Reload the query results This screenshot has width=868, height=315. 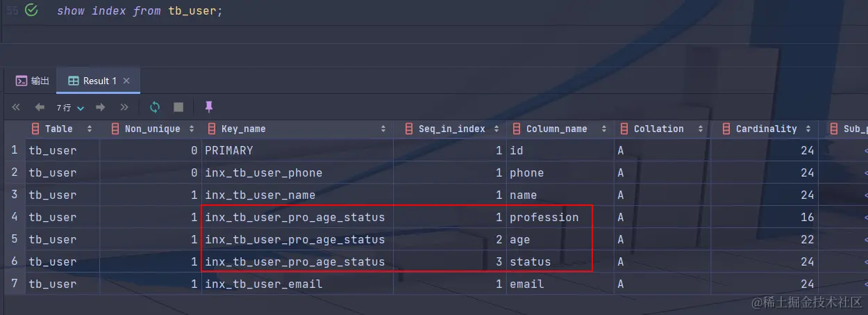[155, 107]
